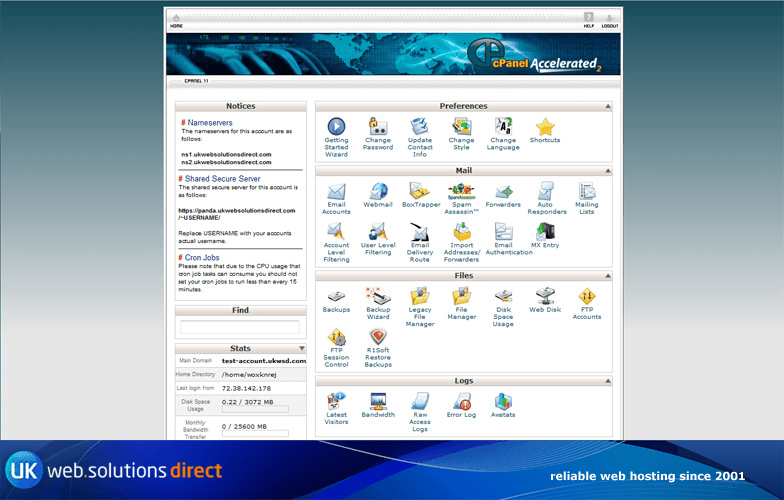Open the Awstats log viewer
This screenshot has height=500, width=784.
(x=503, y=402)
